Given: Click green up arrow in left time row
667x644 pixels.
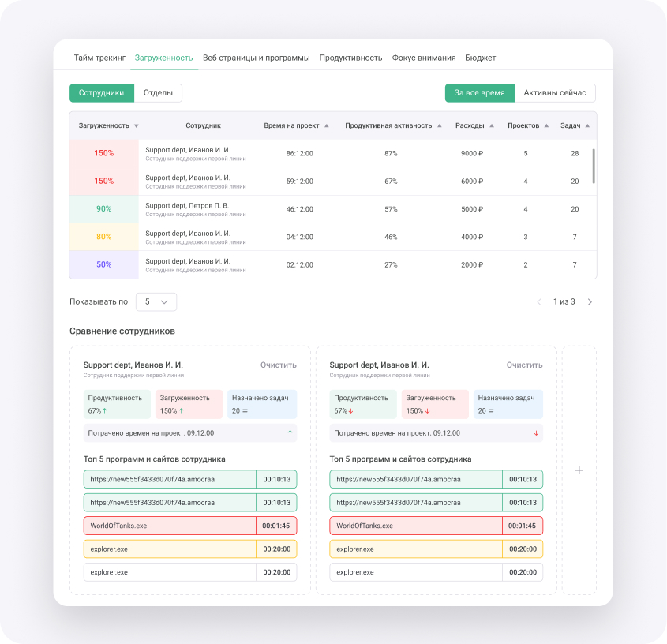Looking at the screenshot, I should click(x=290, y=433).
